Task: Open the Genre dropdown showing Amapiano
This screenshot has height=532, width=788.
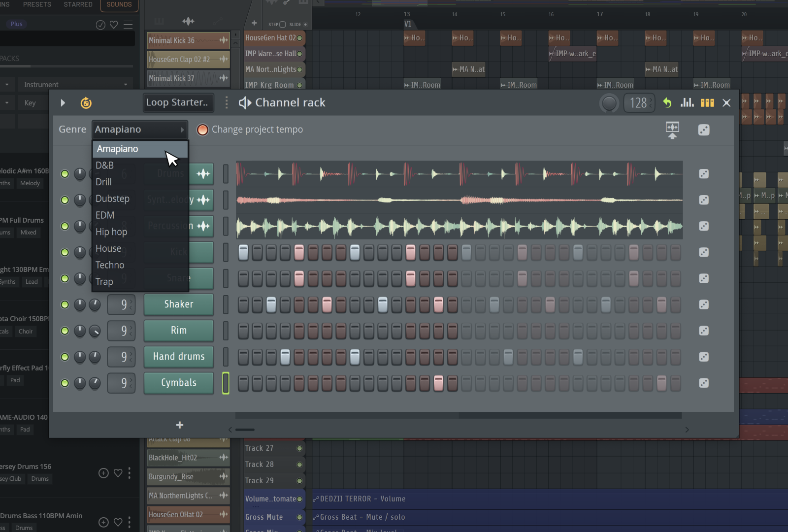Action: 139,129
